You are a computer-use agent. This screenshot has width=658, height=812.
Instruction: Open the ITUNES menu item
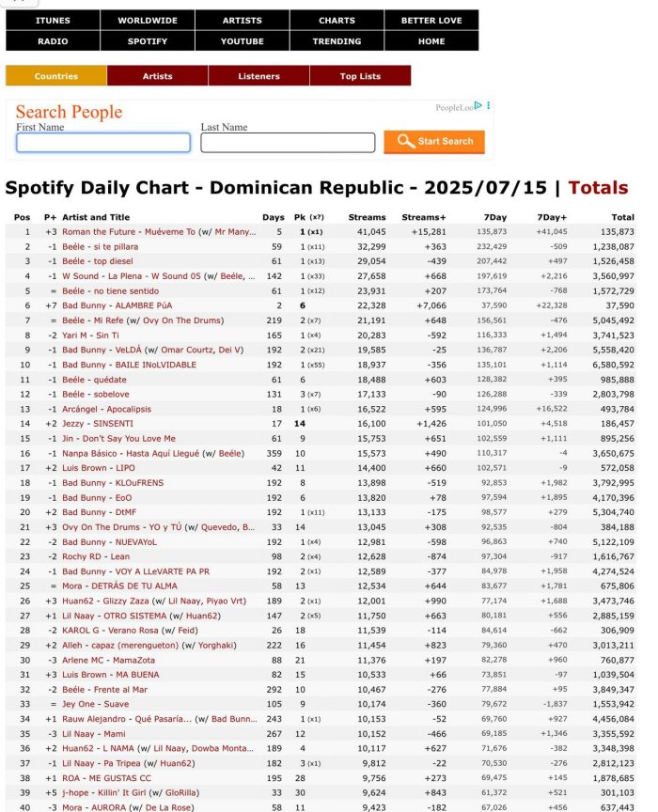[x=53, y=20]
